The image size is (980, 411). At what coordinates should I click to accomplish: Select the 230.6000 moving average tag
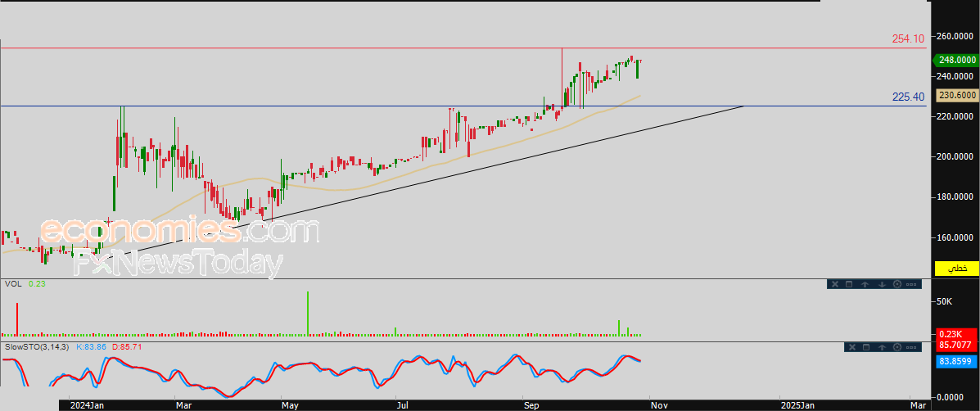(956, 96)
